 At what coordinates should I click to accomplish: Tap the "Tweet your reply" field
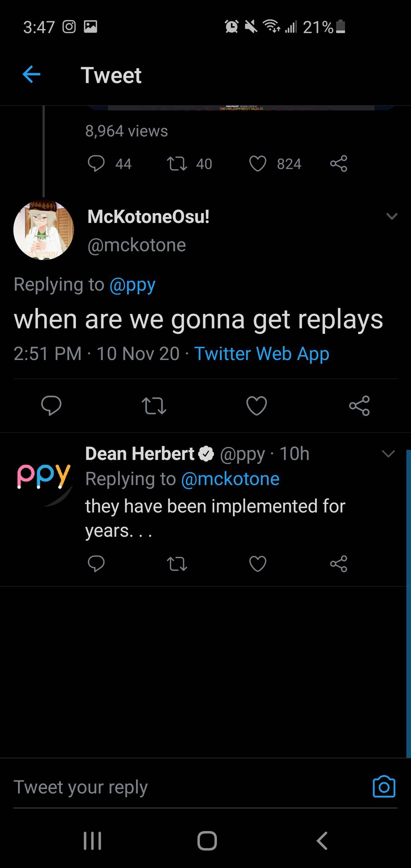coord(181,787)
